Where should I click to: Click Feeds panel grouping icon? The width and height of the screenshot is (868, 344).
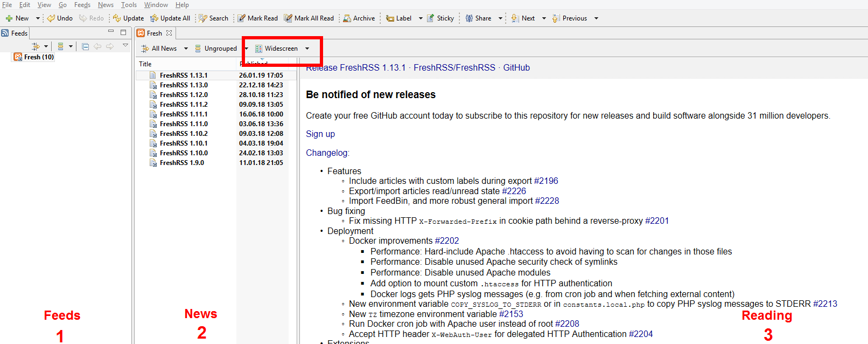click(60, 46)
